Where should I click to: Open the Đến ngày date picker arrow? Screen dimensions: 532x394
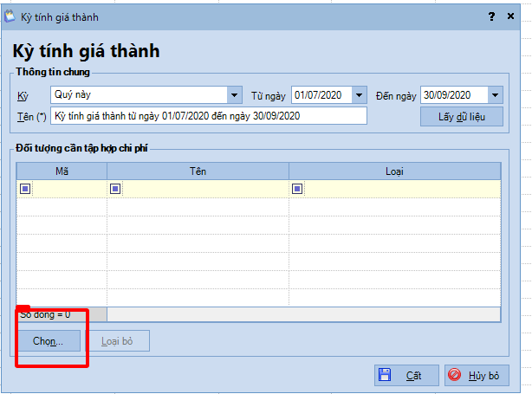[495, 95]
